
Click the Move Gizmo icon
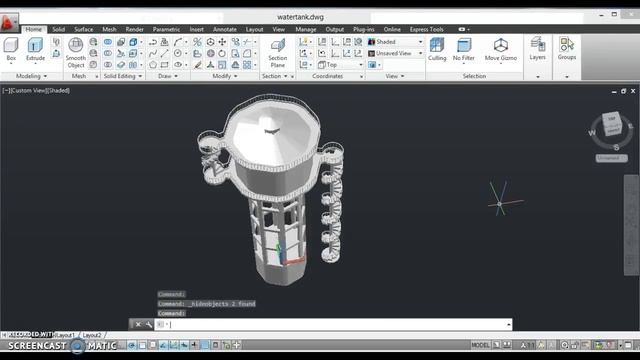[x=501, y=49]
